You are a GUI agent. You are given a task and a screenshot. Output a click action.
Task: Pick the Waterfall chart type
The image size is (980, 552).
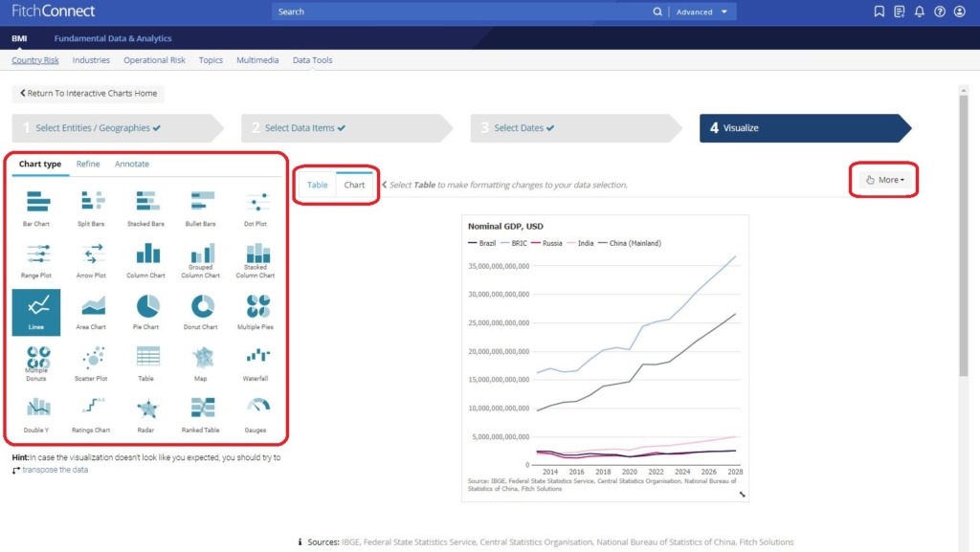pyautogui.click(x=256, y=359)
